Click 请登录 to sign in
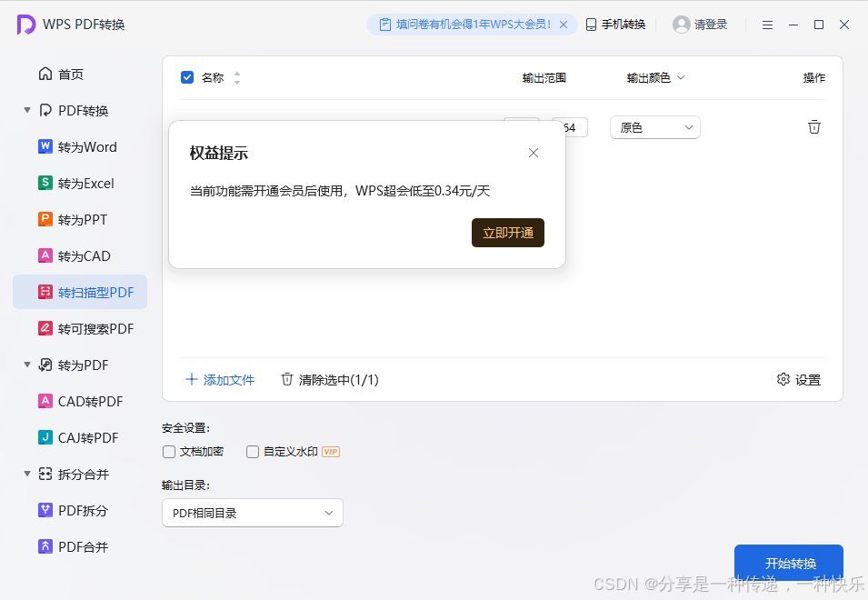 click(711, 25)
